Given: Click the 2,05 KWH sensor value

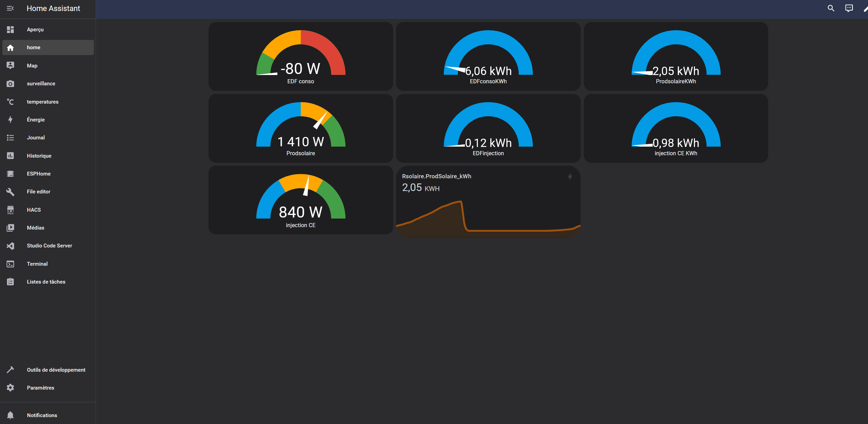Looking at the screenshot, I should (x=421, y=188).
